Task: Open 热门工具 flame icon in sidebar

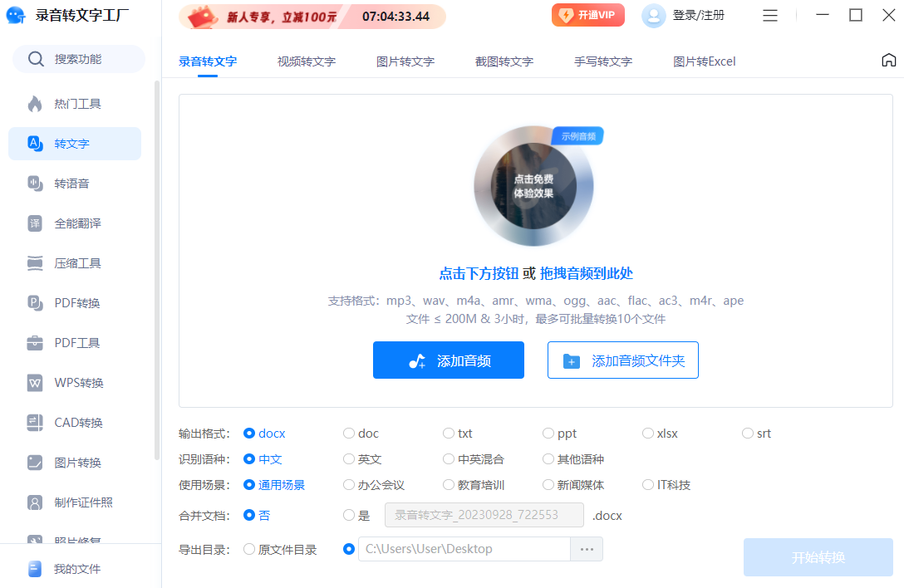Action: (35, 104)
